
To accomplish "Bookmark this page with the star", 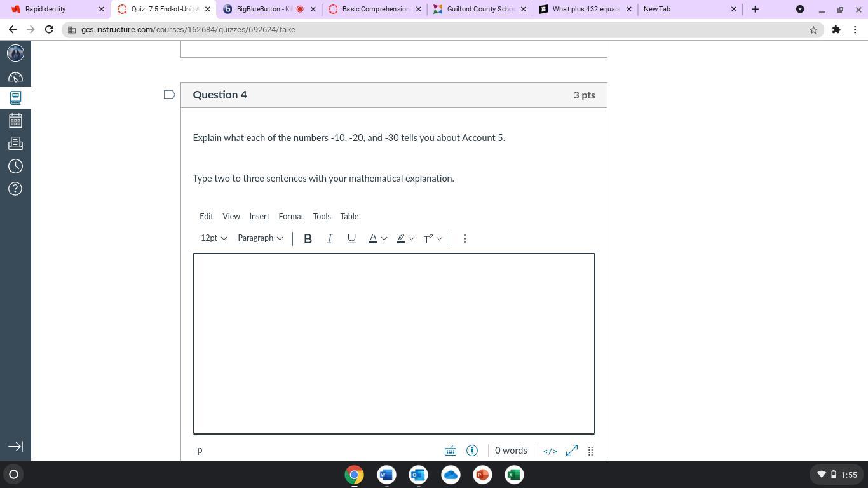I will coord(813,30).
